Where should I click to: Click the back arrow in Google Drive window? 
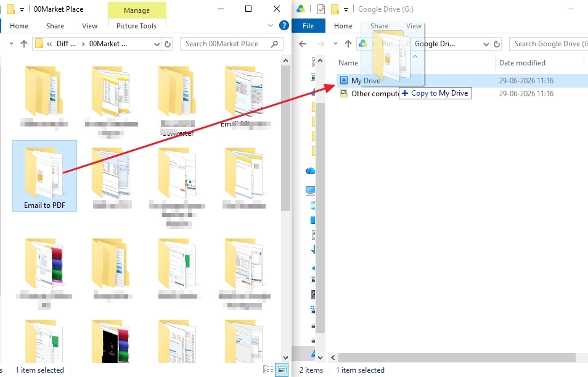[303, 44]
